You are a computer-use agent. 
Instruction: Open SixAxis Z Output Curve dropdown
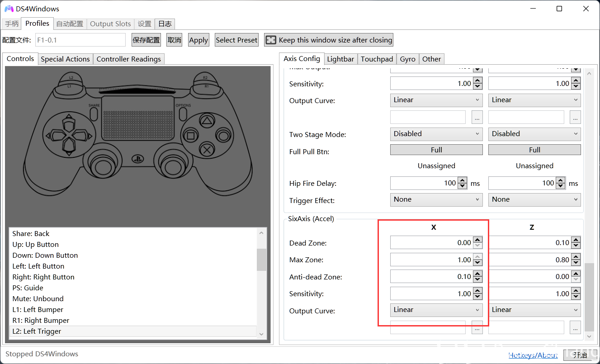[x=534, y=310]
